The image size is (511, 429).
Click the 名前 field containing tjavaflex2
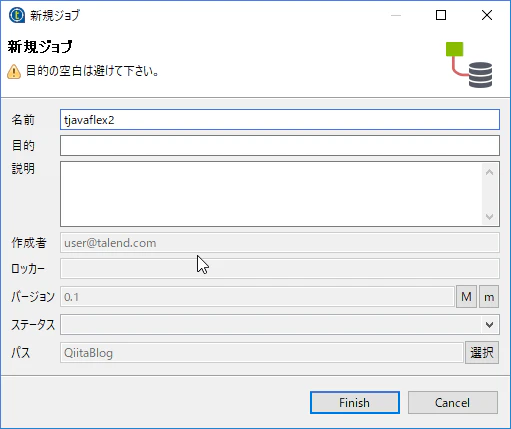tap(280, 120)
